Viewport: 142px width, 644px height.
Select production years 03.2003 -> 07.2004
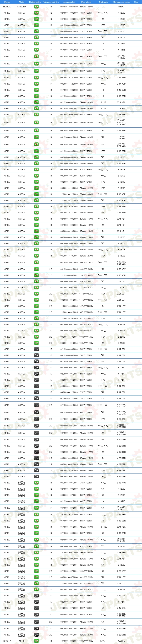tap(69, 483)
